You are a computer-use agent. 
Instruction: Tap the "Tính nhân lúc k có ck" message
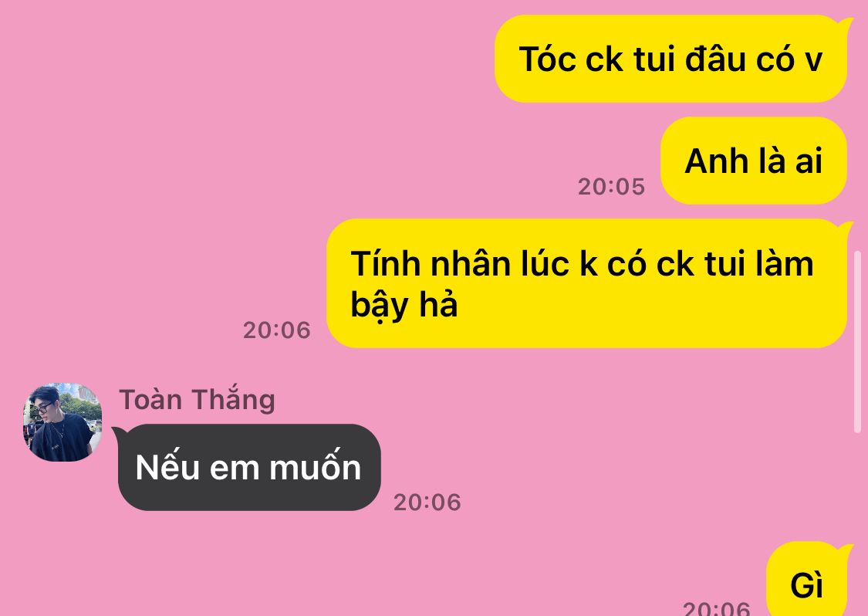589,283
